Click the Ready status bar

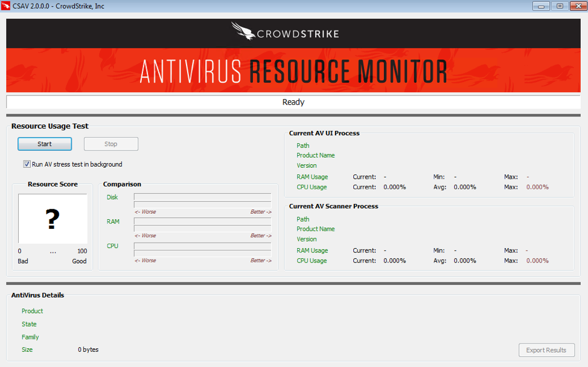tap(293, 102)
